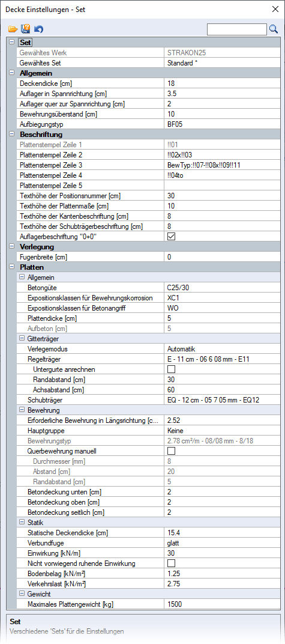Screen dimensions: 285x644
Task: Edit Plattenstempel Zeile 4 value !!04to
Action: point(221,175)
